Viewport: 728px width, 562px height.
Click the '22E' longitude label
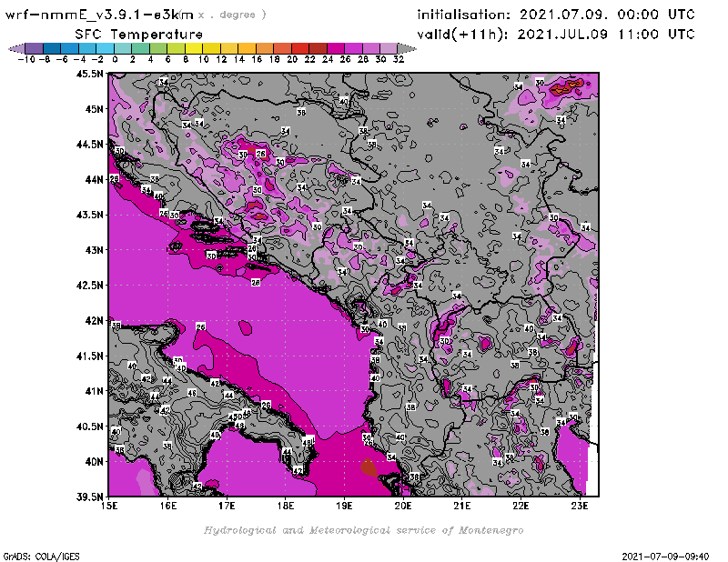point(521,506)
